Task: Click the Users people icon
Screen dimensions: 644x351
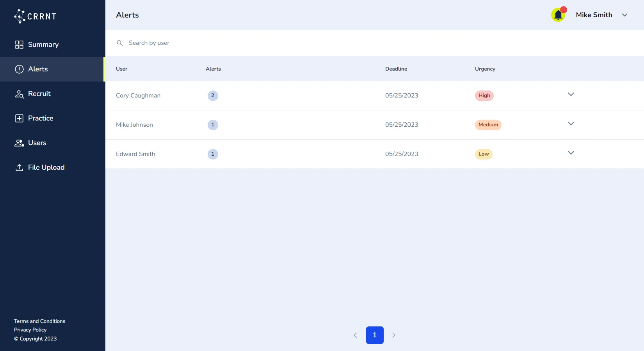Action: [x=19, y=143]
